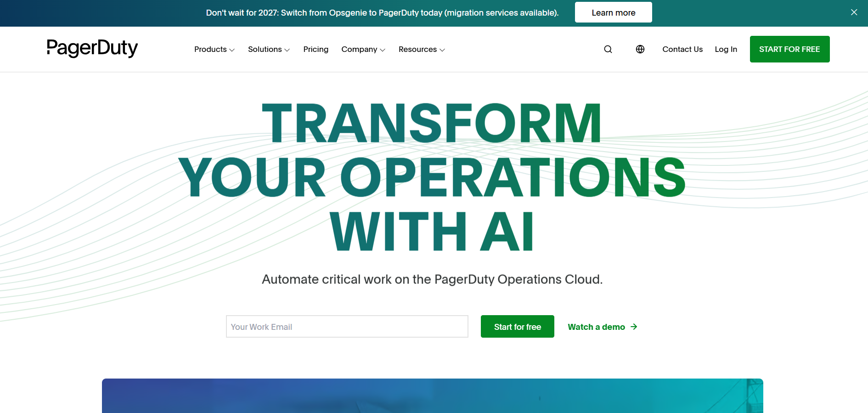Click Learn more in the banner
The image size is (868, 413).
[x=614, y=12]
